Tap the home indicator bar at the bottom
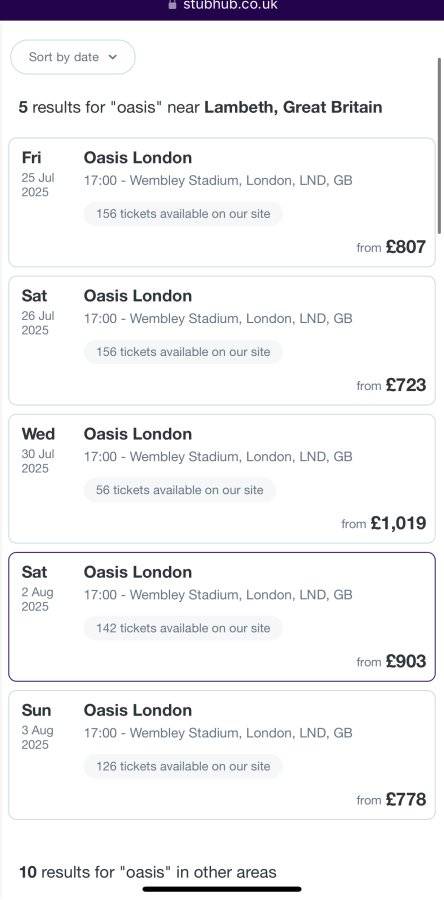This screenshot has width=444, height=900. point(222,890)
